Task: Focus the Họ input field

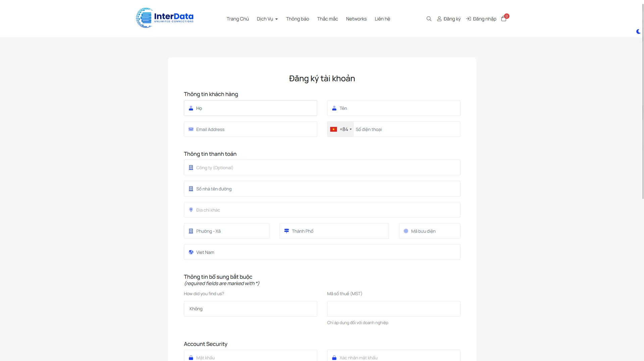Action: 250,108
